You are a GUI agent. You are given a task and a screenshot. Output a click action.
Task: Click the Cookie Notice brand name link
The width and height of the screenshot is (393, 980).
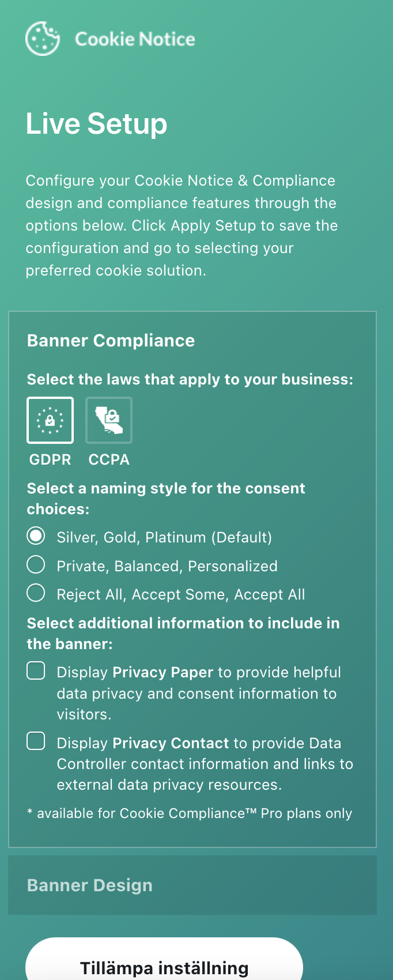135,39
